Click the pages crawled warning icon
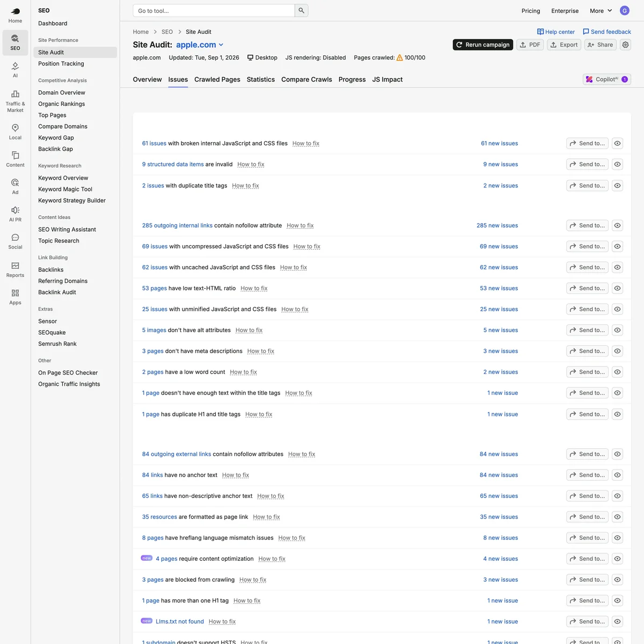The height and width of the screenshot is (644, 644). [x=399, y=57]
